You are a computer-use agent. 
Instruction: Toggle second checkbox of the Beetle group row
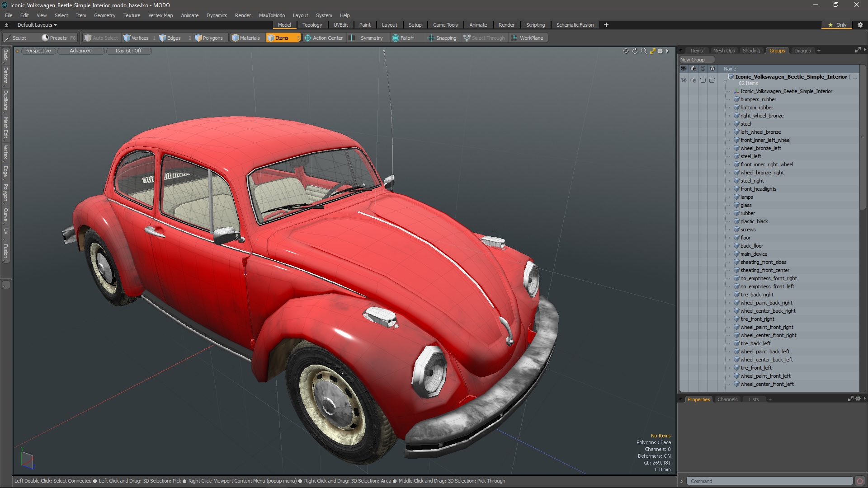(x=712, y=80)
